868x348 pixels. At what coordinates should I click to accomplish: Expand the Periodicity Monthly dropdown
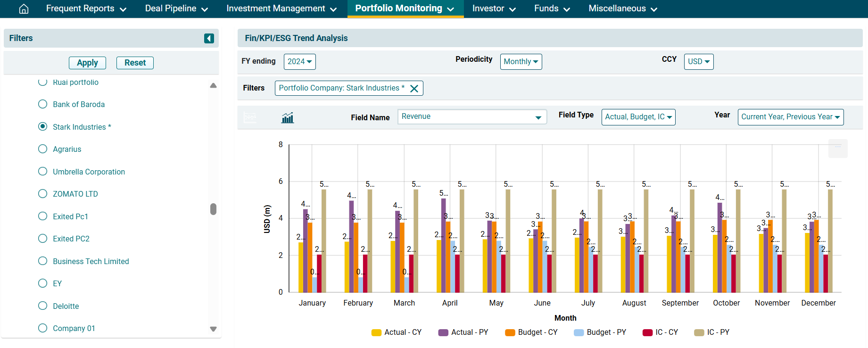pos(521,62)
